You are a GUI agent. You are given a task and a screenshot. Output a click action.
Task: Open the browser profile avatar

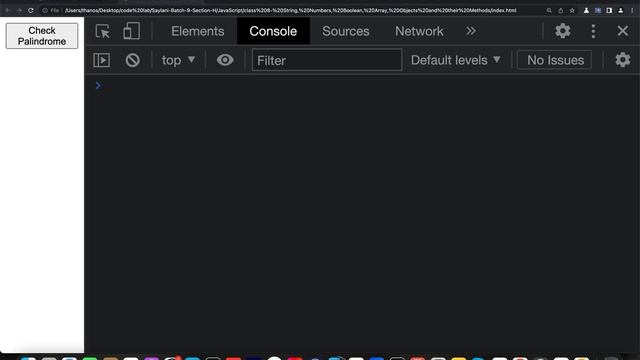[x=620, y=11]
